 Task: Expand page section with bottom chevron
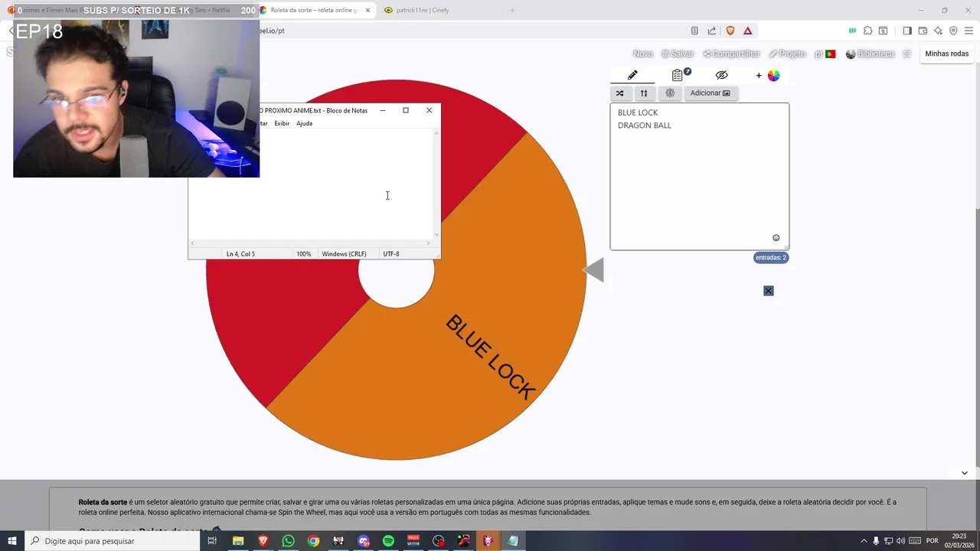click(x=964, y=473)
